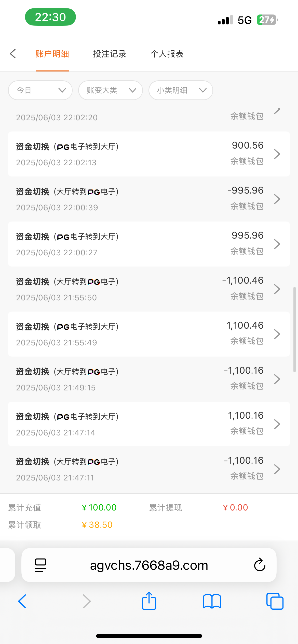Tap the agvchs.7668a9.com address field
298x644 pixels.
click(149, 565)
